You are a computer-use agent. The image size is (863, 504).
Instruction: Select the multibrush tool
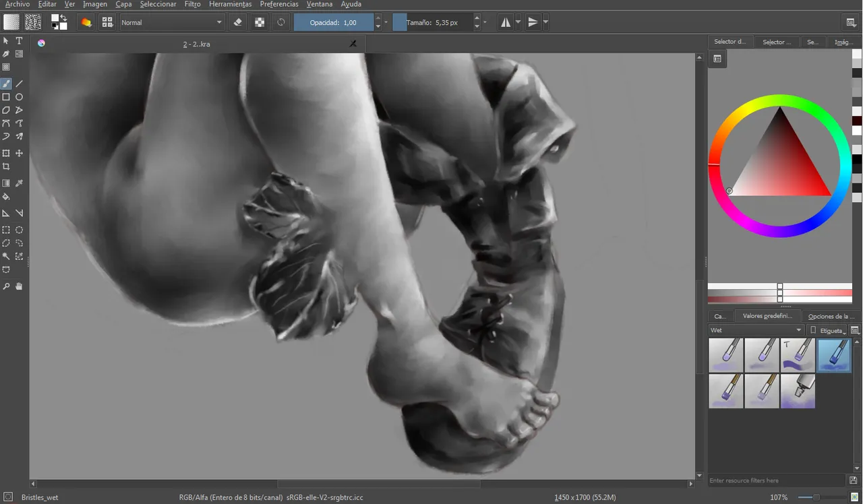[19, 136]
